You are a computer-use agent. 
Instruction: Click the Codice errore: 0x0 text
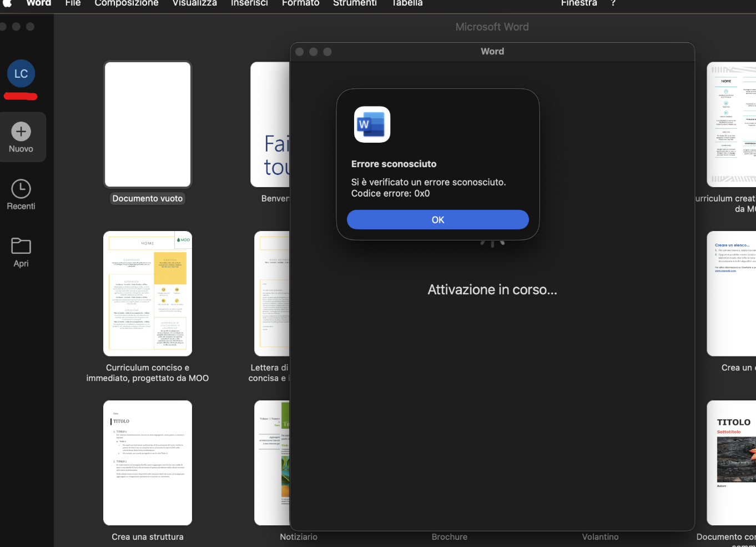click(x=391, y=193)
